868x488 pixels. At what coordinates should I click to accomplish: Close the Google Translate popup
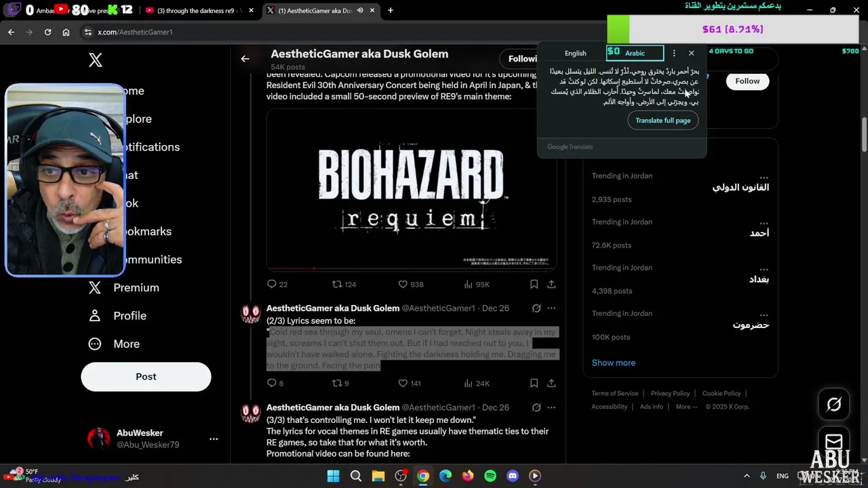pos(691,53)
